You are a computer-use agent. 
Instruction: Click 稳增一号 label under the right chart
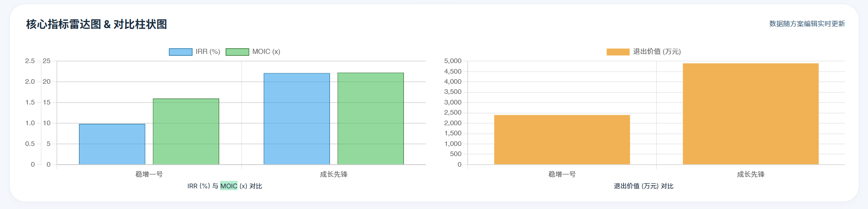[562, 174]
